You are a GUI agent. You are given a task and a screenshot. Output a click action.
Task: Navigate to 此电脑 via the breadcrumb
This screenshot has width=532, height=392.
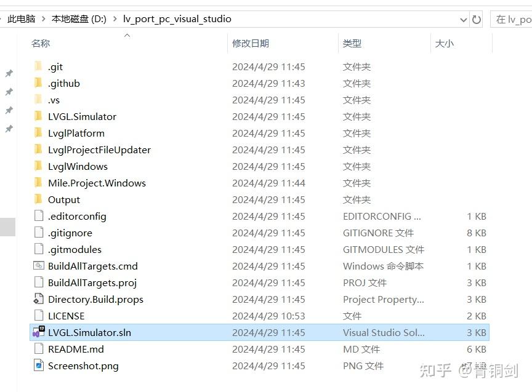[x=22, y=19]
